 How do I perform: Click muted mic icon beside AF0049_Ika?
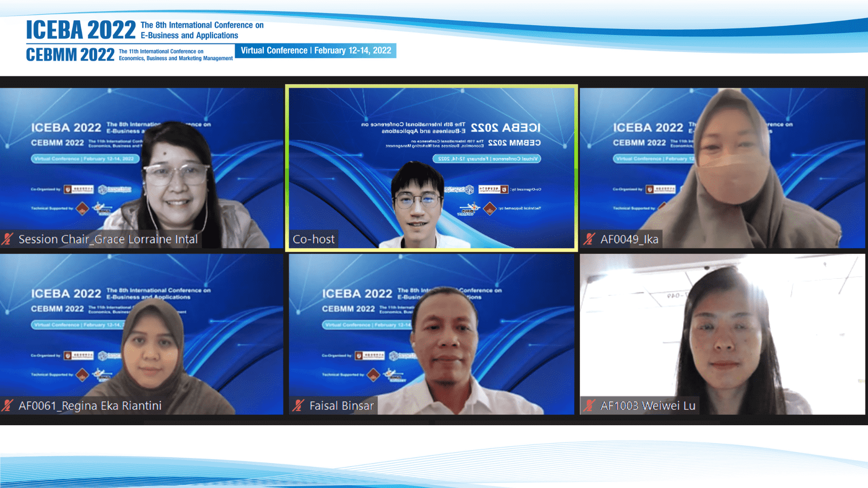(589, 239)
